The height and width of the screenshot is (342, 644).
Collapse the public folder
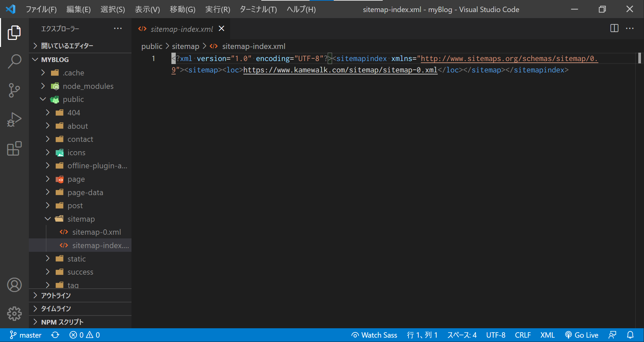[80, 99]
